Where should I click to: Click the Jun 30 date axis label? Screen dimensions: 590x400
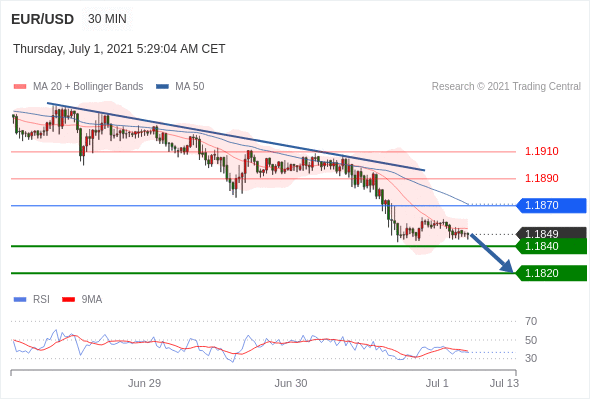pos(290,383)
